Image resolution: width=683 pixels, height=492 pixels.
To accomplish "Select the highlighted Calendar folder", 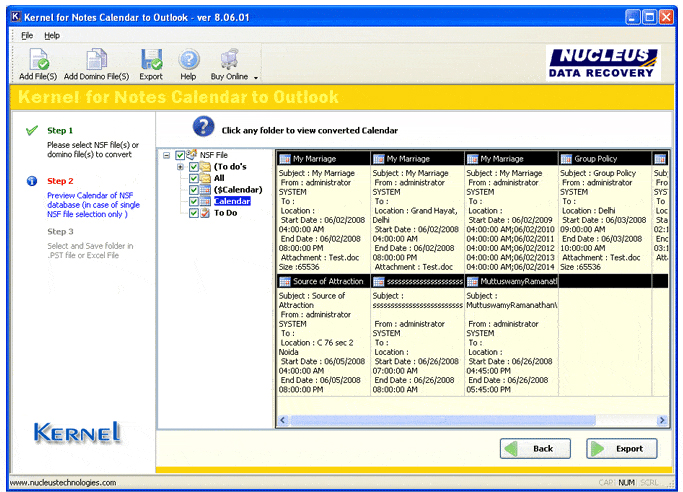I will 232,201.
